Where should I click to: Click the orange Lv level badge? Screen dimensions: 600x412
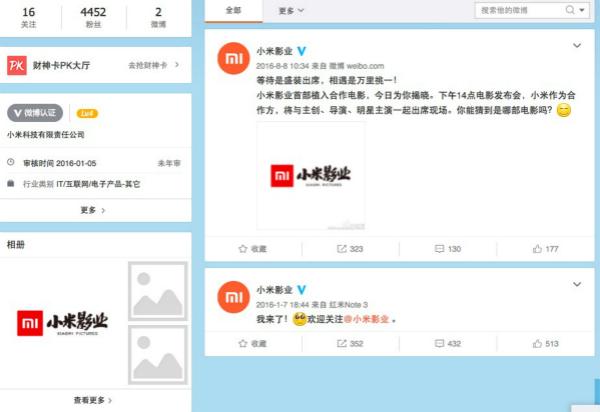(87, 114)
